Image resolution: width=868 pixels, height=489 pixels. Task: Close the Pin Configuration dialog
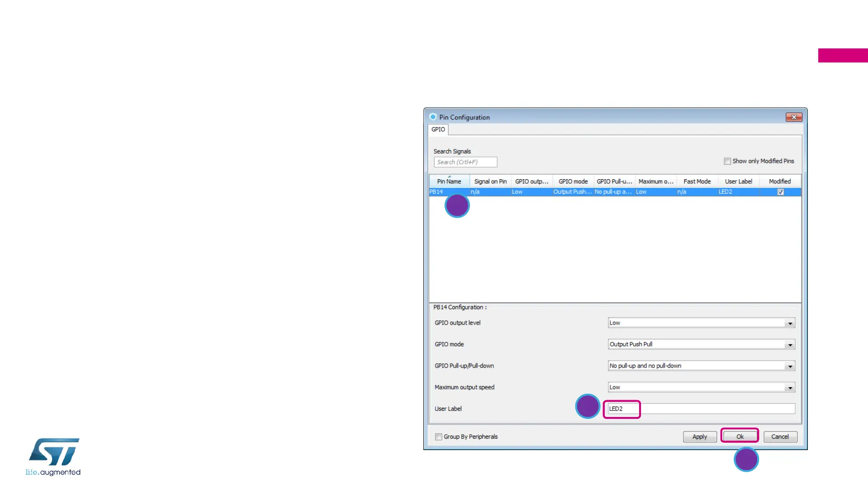click(794, 117)
